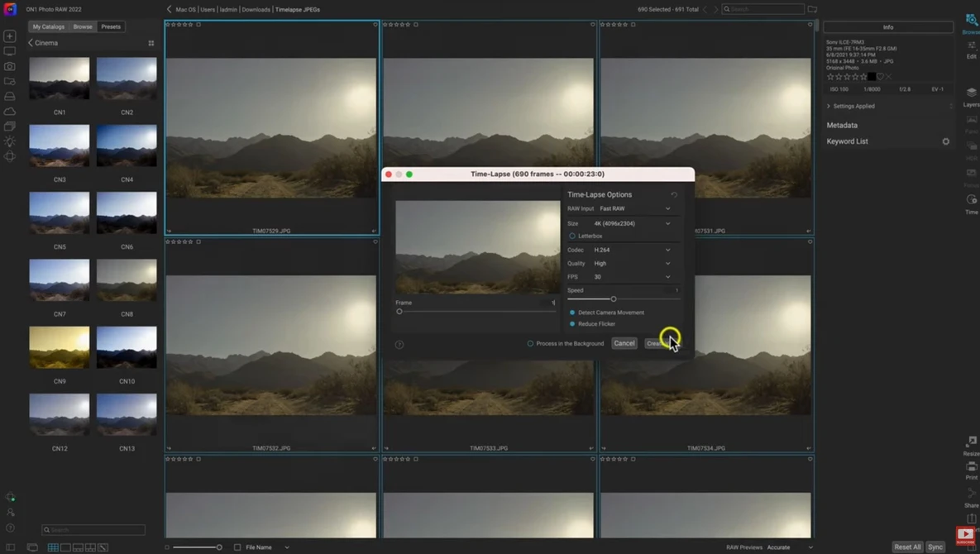The height and width of the screenshot is (554, 980).
Task: Click the lightbulb icon in left sidebar
Action: (9, 141)
